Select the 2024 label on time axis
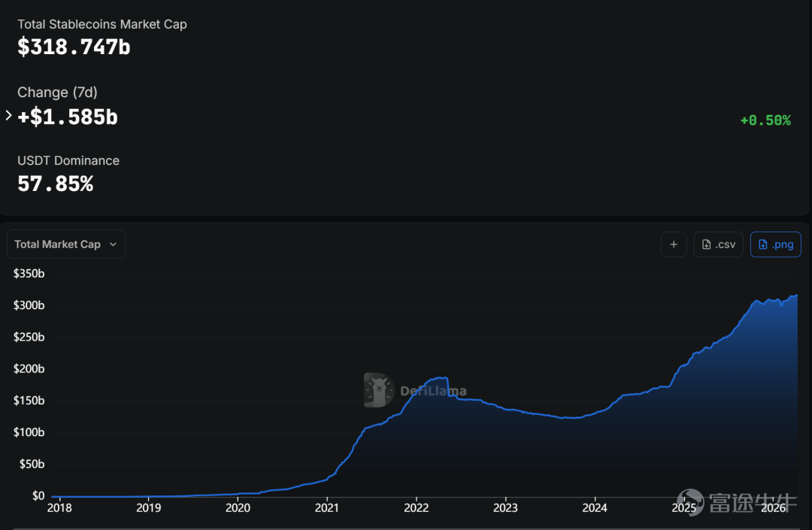This screenshot has width=812, height=530. 595,507
